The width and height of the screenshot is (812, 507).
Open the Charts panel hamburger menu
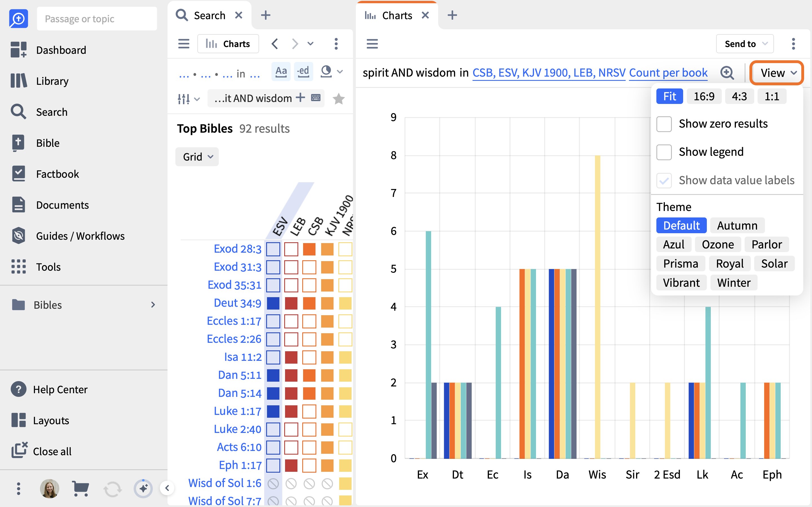tap(372, 44)
